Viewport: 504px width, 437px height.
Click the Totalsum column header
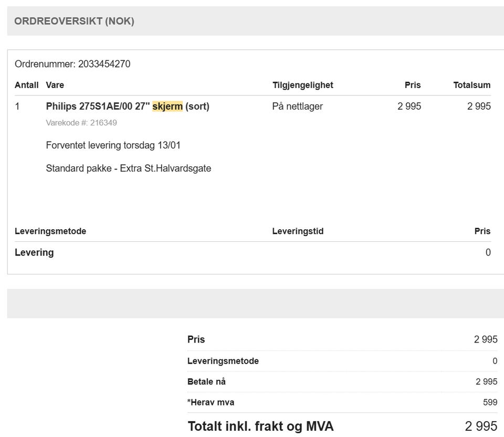pos(471,85)
